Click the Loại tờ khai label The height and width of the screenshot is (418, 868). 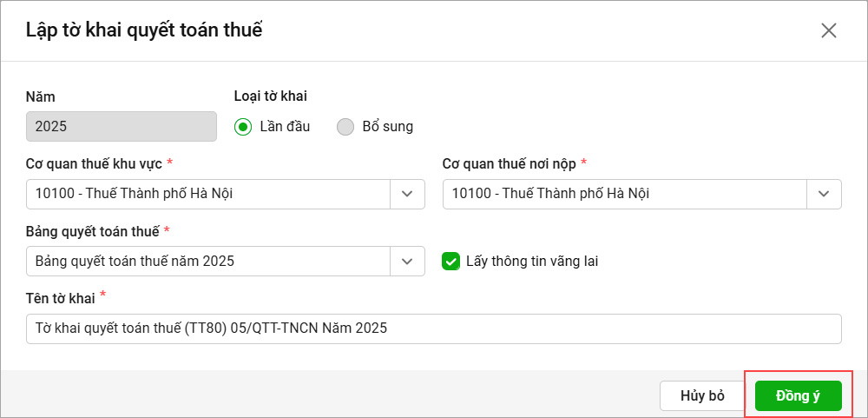coord(271,96)
